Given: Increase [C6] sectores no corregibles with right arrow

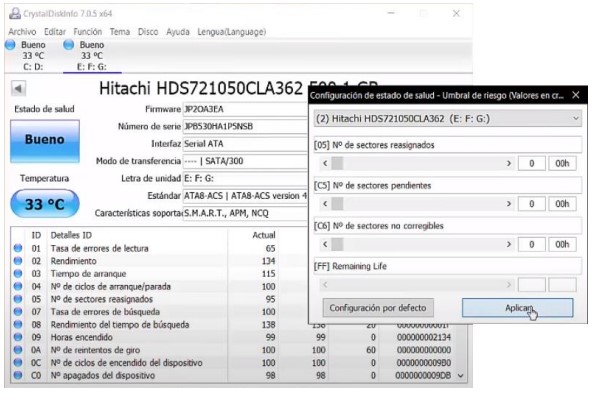Looking at the screenshot, I should pos(509,244).
